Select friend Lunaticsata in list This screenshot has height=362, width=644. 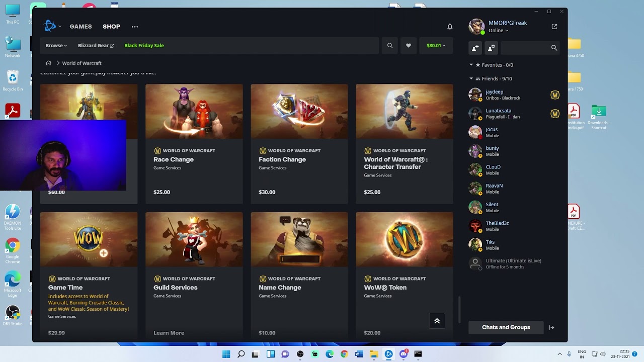click(x=514, y=114)
